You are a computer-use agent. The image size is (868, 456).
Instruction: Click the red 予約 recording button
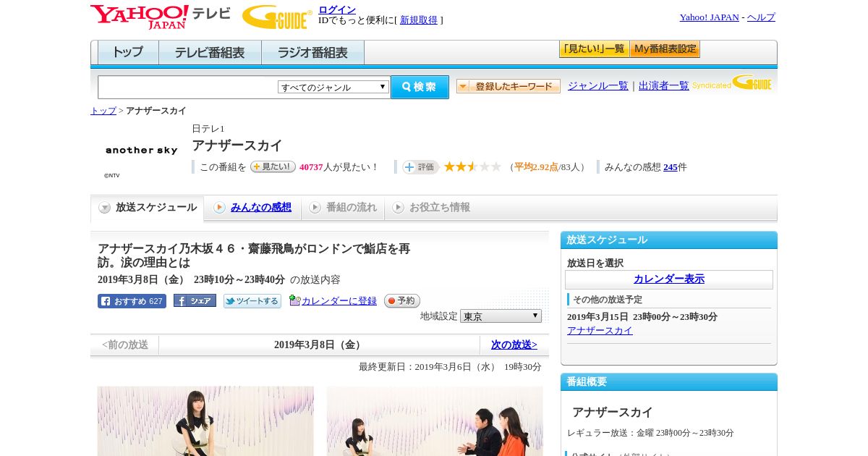tap(401, 300)
